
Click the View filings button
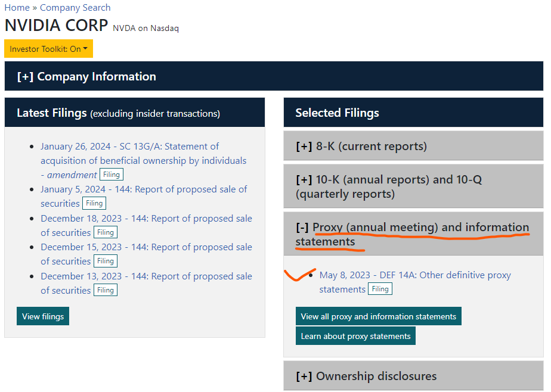point(43,316)
